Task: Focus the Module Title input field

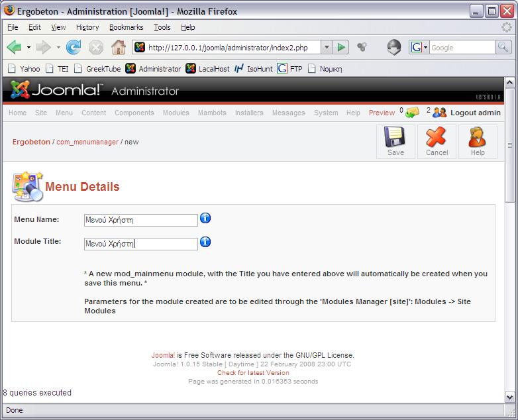Action: point(140,244)
